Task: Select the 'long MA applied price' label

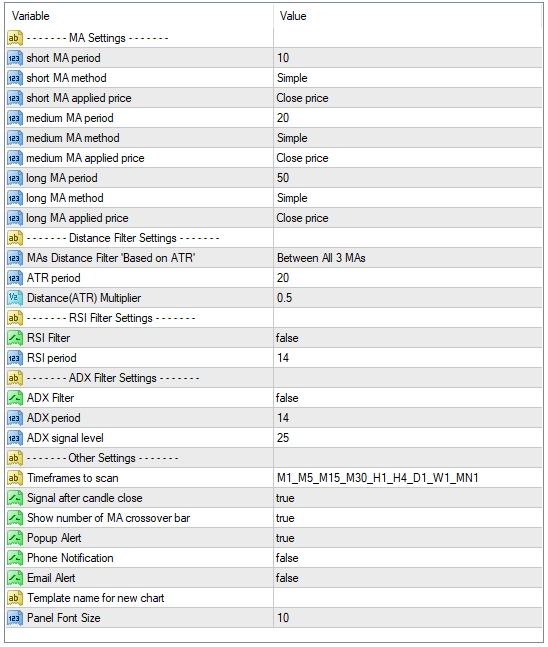Action: point(78,218)
